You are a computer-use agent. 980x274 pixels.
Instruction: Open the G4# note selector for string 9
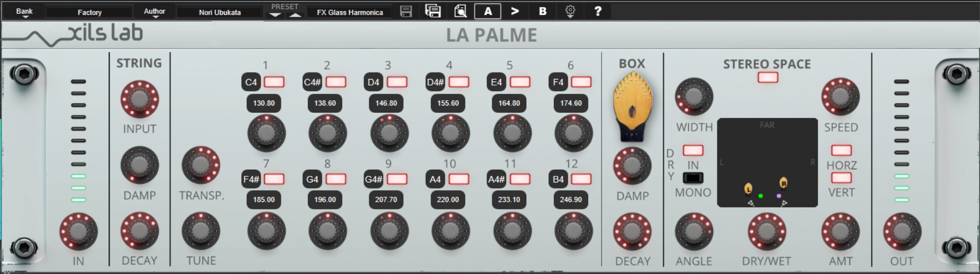point(374,179)
